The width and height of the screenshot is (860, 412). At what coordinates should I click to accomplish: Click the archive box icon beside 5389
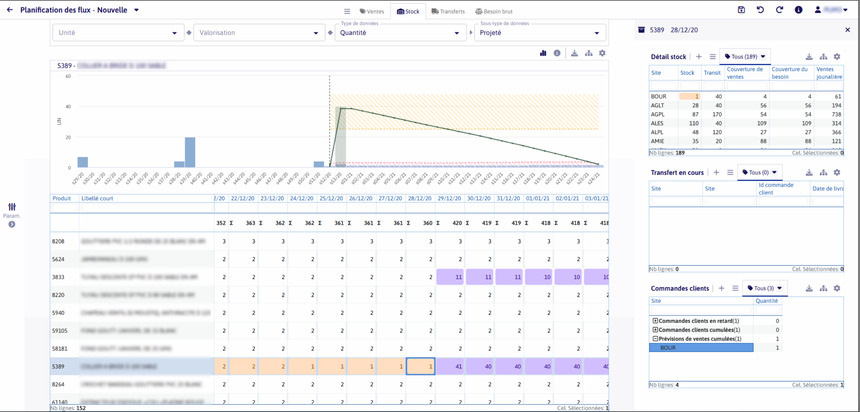point(641,30)
